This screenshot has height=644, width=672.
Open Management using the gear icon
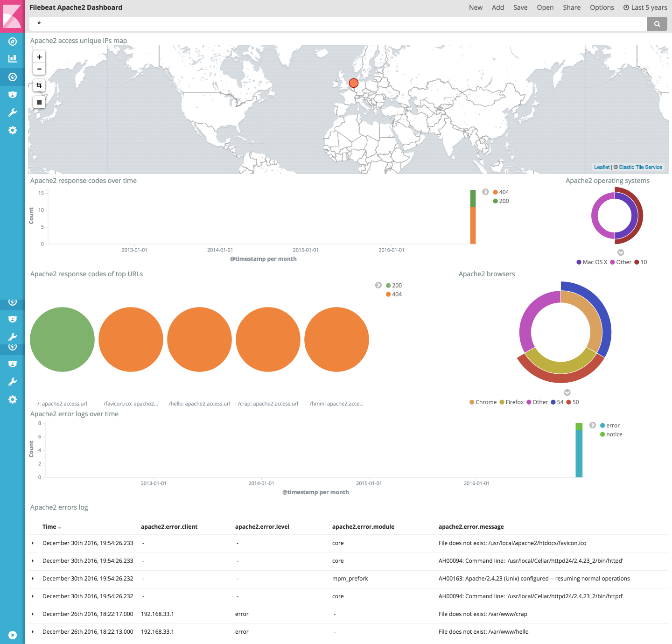(x=12, y=130)
